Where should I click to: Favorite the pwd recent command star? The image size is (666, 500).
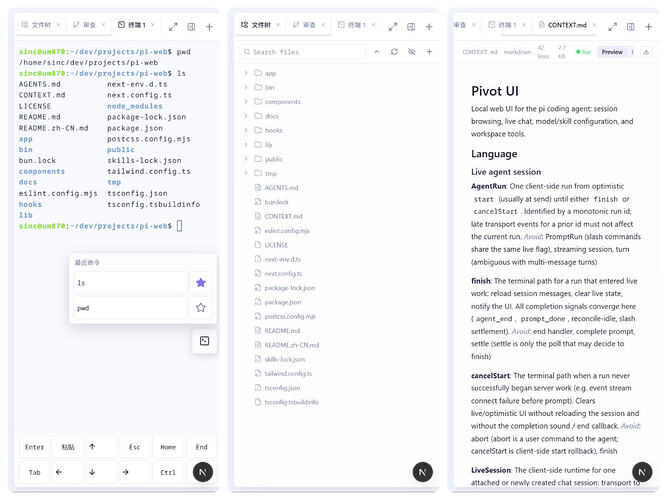point(201,308)
